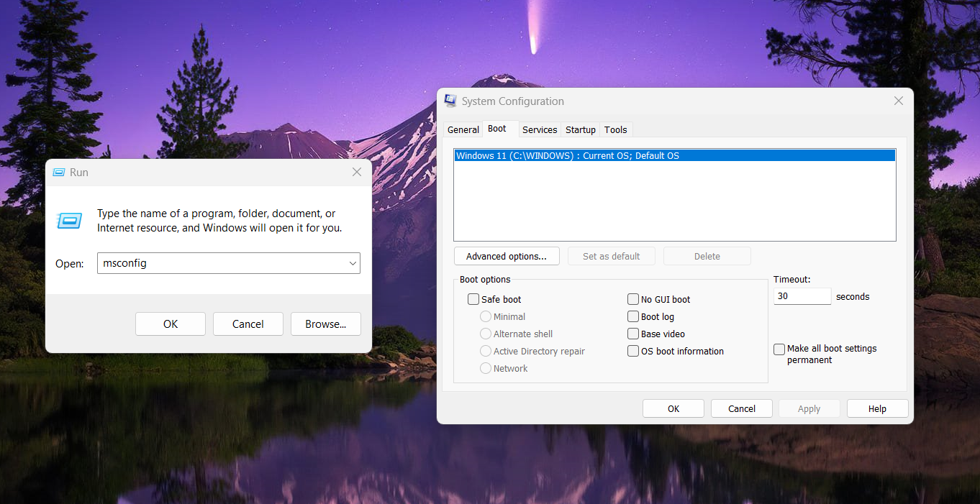This screenshot has width=980, height=504.
Task: Click the Open field containing msconfig
Action: [x=229, y=263]
